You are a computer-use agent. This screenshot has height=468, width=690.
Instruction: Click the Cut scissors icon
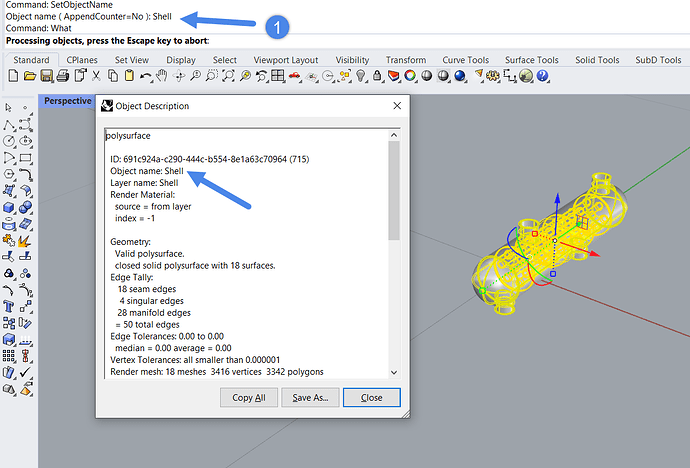(x=95, y=76)
